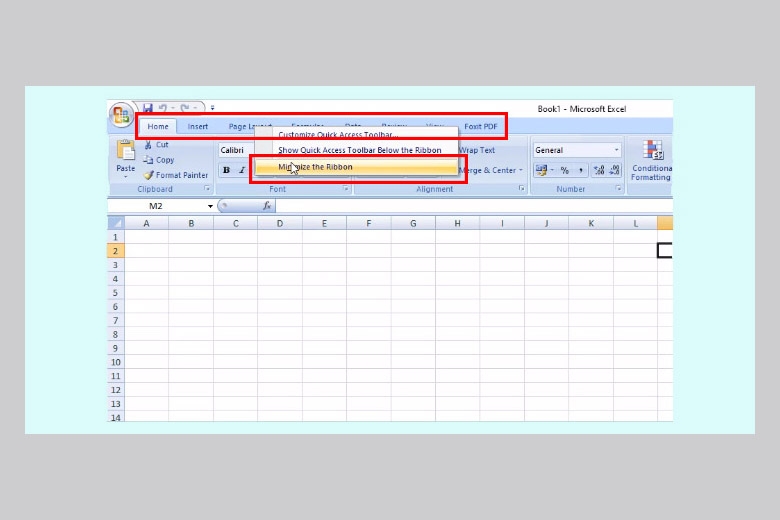Open Conditional Formatting menu

(x=652, y=161)
